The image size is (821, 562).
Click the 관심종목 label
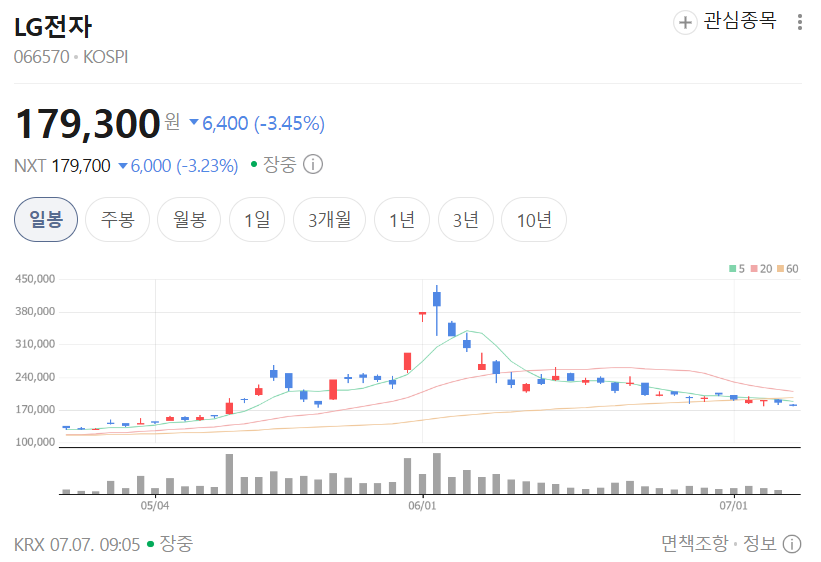[739, 21]
